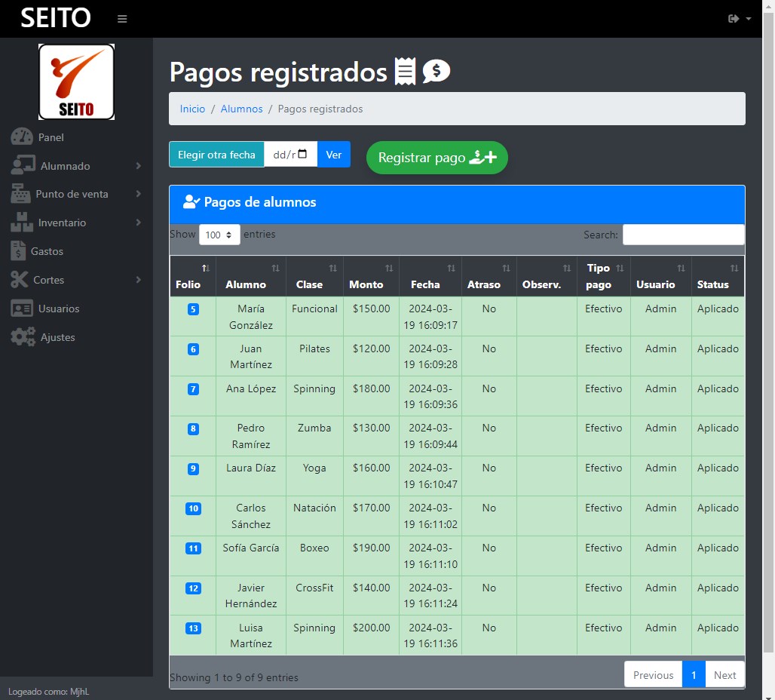Click the Ver button
The image size is (775, 700).
pos(333,155)
